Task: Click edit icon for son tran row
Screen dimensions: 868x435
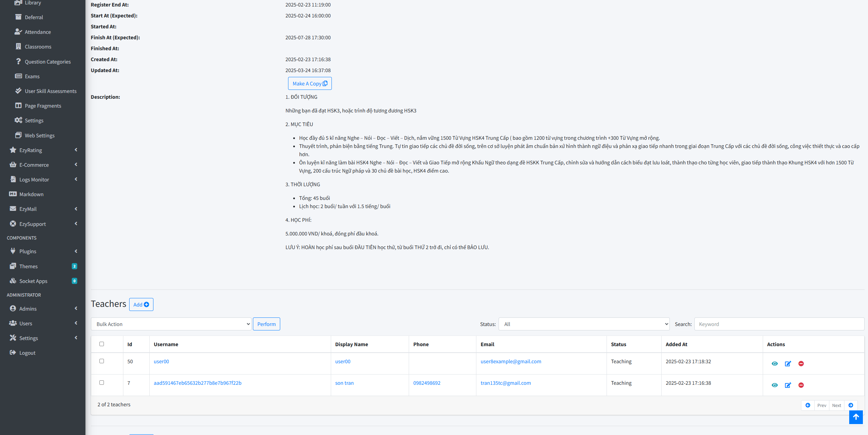Action: click(x=788, y=385)
